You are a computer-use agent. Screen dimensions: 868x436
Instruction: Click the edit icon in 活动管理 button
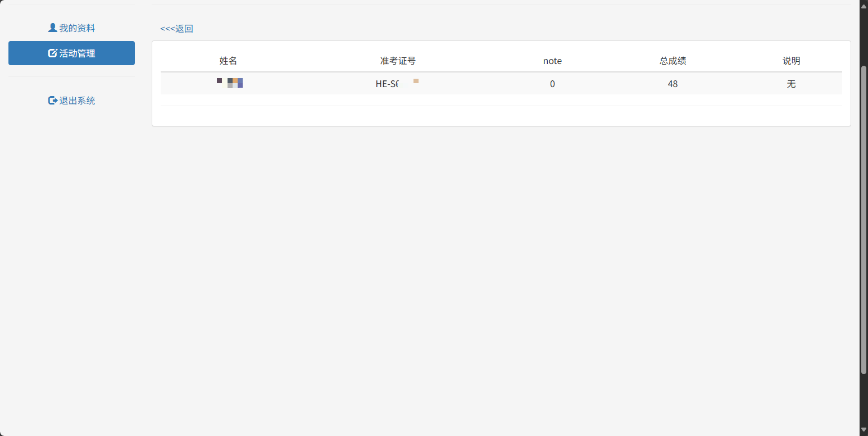coord(52,53)
